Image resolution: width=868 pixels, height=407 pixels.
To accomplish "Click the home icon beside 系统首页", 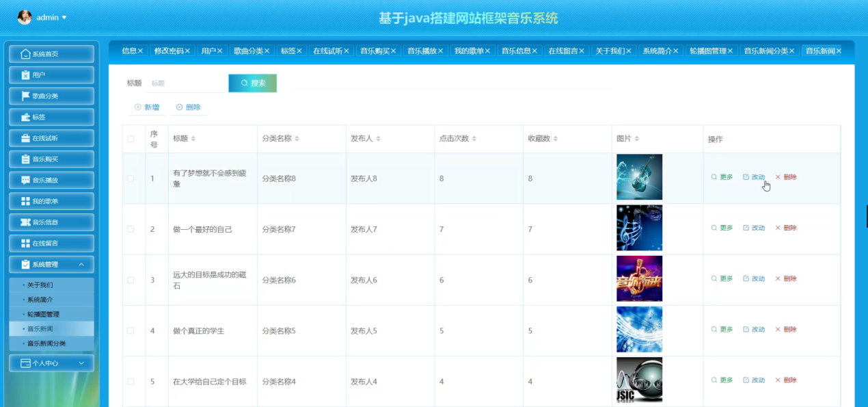I will coord(26,54).
